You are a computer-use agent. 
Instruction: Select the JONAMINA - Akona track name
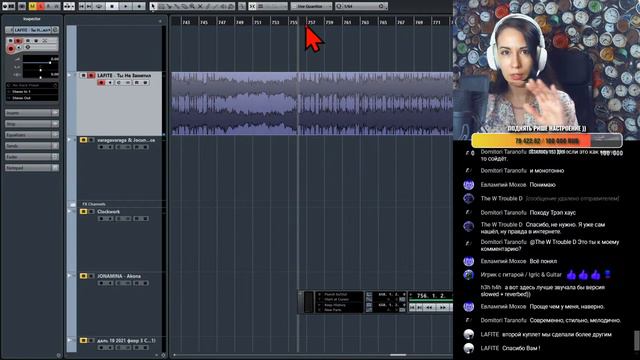(x=119, y=276)
